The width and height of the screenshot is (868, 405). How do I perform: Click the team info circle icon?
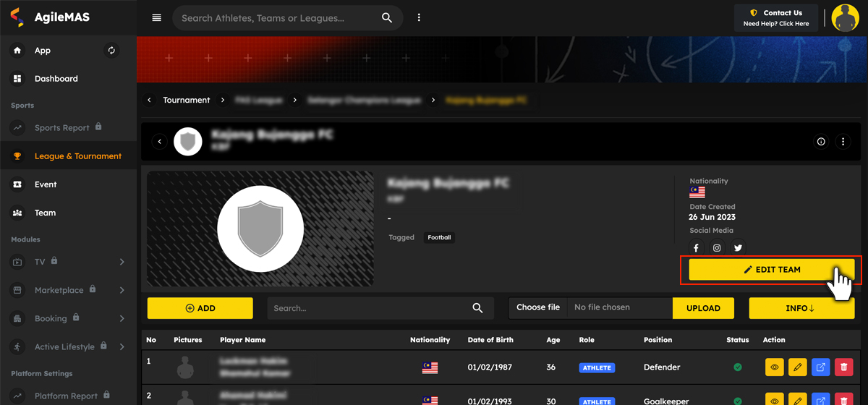[x=821, y=142]
